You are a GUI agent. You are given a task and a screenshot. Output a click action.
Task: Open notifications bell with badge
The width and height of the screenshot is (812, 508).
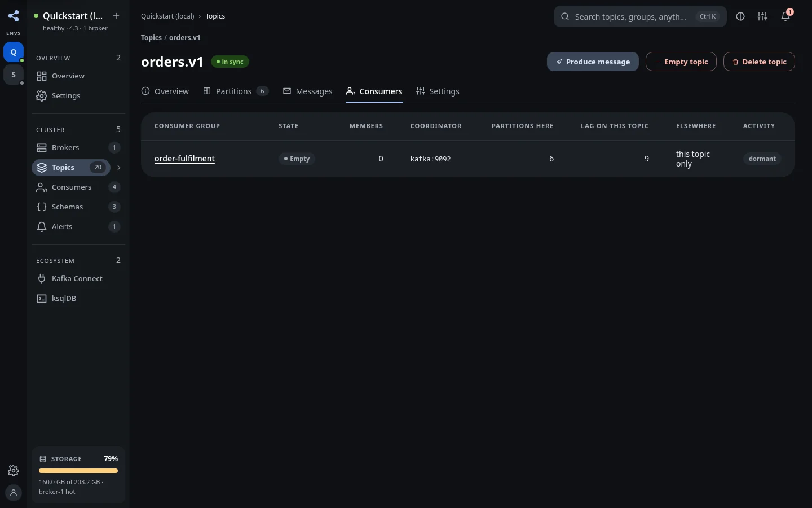[x=785, y=16]
